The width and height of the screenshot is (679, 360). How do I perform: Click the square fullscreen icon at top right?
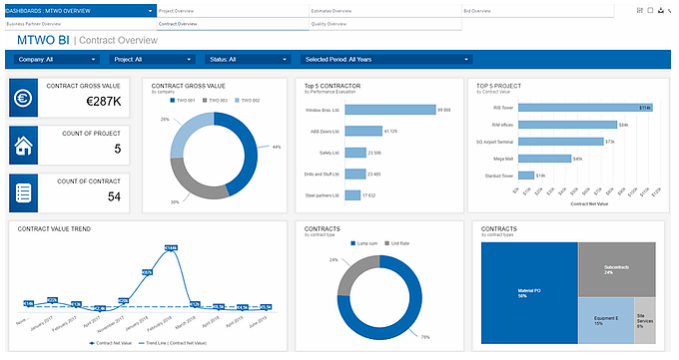pyautogui.click(x=650, y=10)
